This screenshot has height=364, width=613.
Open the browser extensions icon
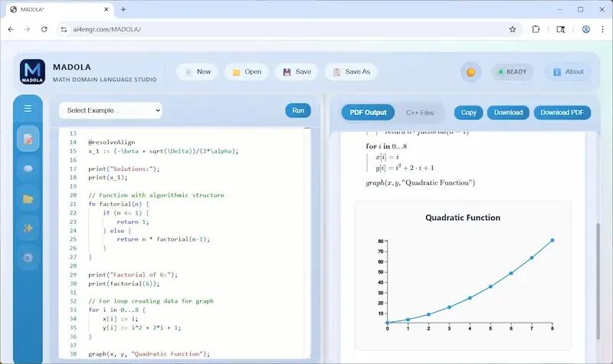[536, 29]
